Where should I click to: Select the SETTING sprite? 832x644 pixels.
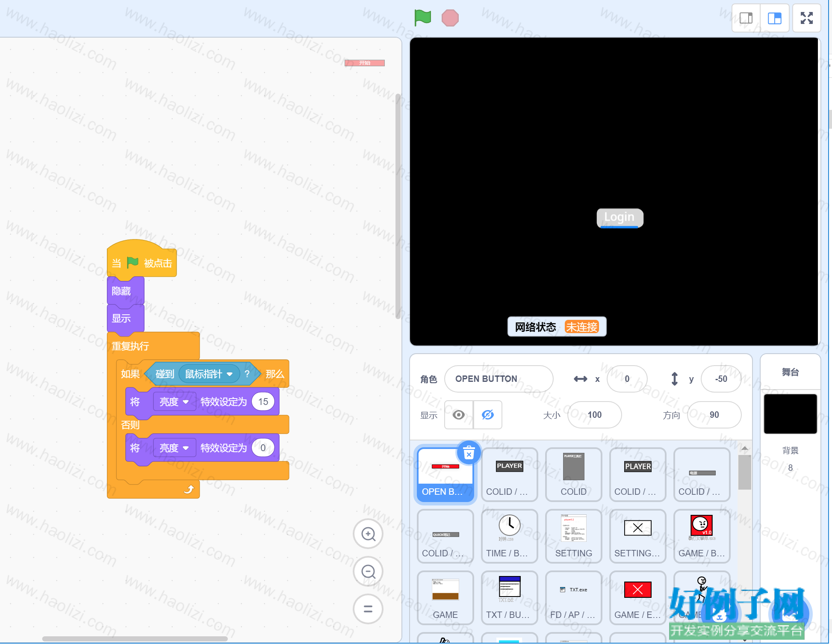click(573, 536)
